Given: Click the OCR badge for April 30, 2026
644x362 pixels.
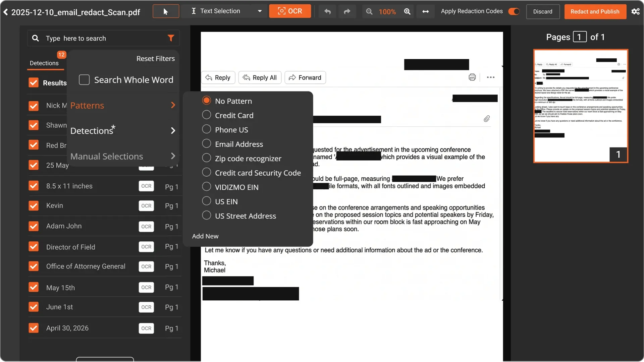Looking at the screenshot, I should pyautogui.click(x=146, y=328).
